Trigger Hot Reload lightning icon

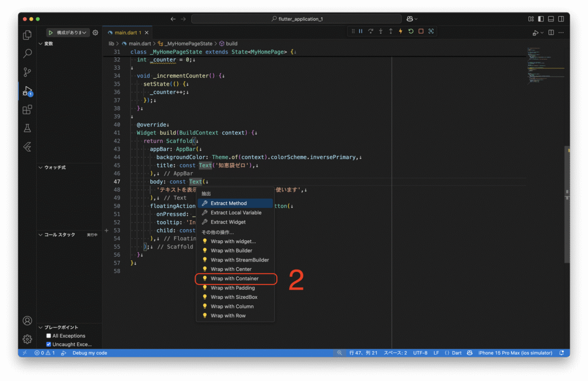(400, 31)
